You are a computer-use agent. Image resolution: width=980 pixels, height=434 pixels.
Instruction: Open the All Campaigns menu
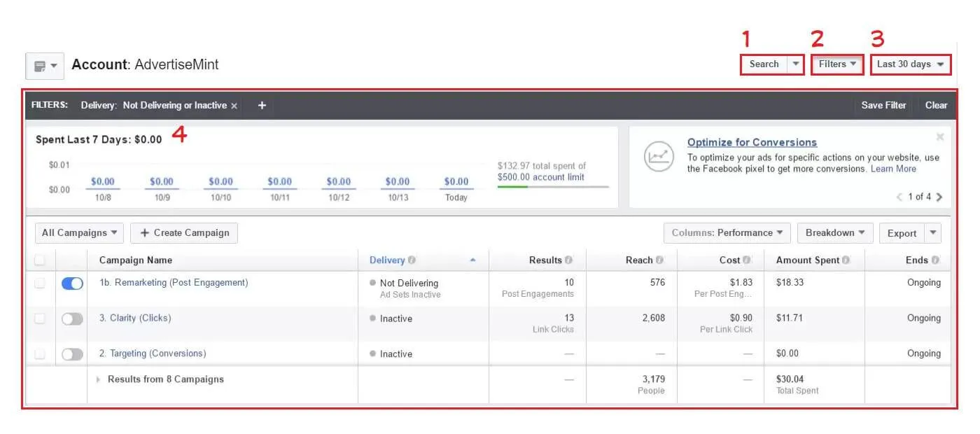(78, 232)
